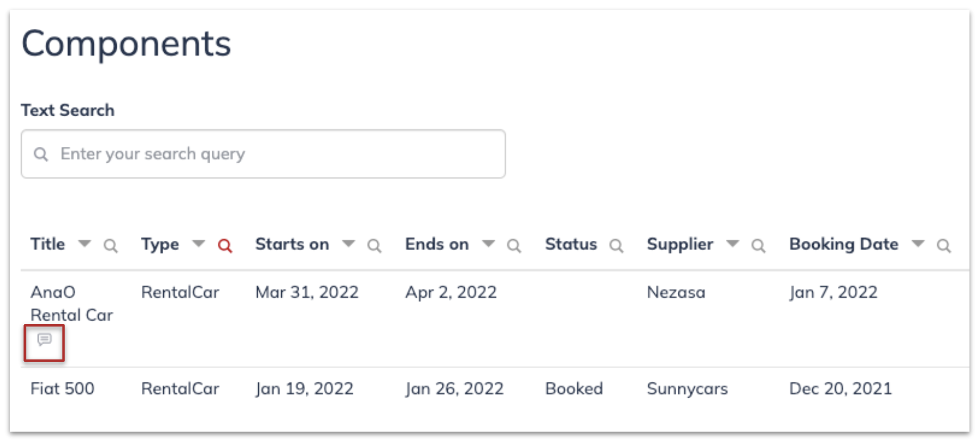This screenshot has height=444, width=980.
Task: Open the AnaO Rental Car component
Action: point(72,303)
